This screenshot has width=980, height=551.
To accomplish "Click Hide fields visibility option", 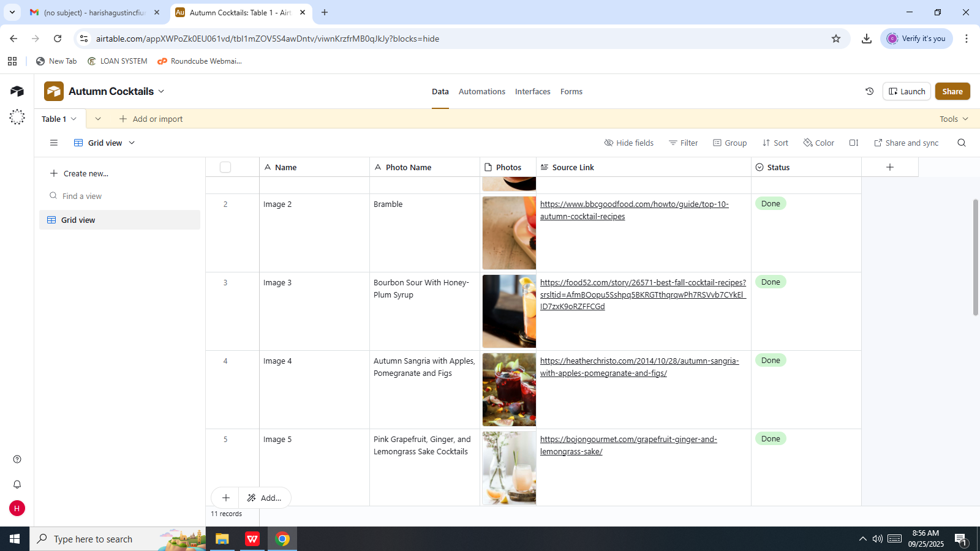I will (628, 143).
